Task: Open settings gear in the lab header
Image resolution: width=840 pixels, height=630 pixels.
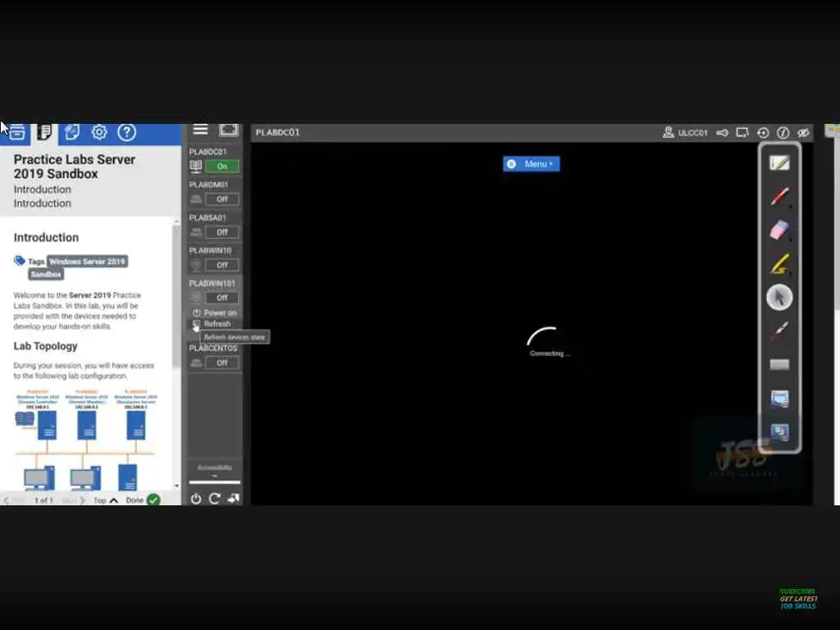Action: [x=99, y=132]
